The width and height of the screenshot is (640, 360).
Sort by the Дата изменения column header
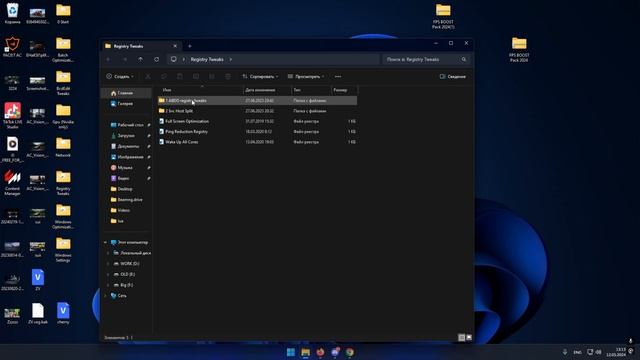[267, 90]
